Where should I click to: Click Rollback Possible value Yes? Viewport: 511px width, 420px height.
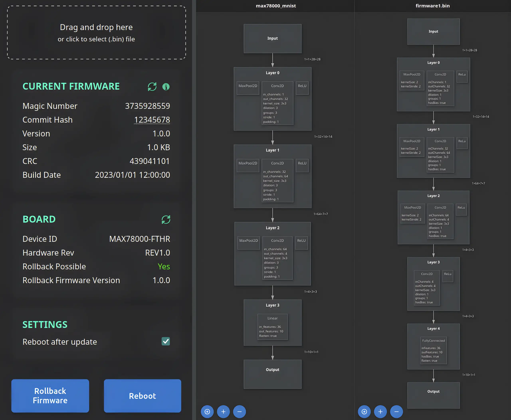point(164,267)
